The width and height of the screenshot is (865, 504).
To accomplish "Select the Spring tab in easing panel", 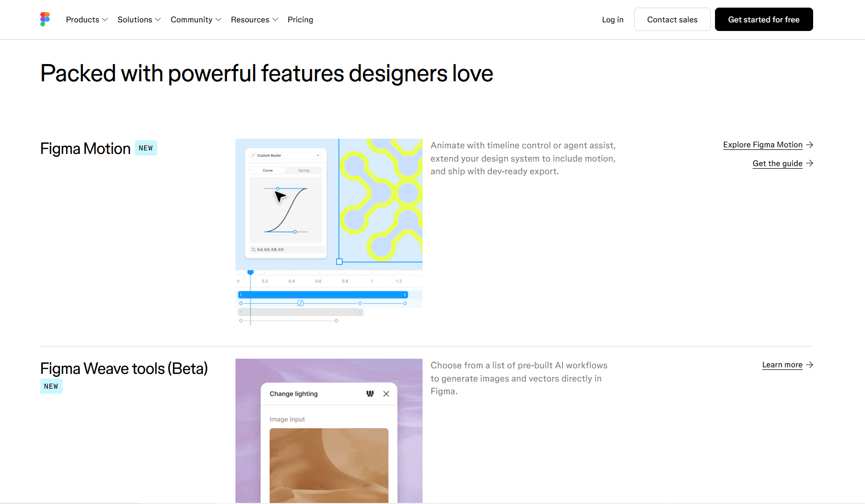I will pos(304,171).
